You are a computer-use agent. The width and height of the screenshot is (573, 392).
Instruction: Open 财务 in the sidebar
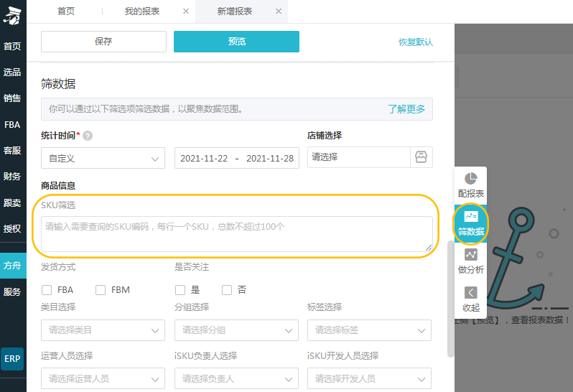point(12,177)
